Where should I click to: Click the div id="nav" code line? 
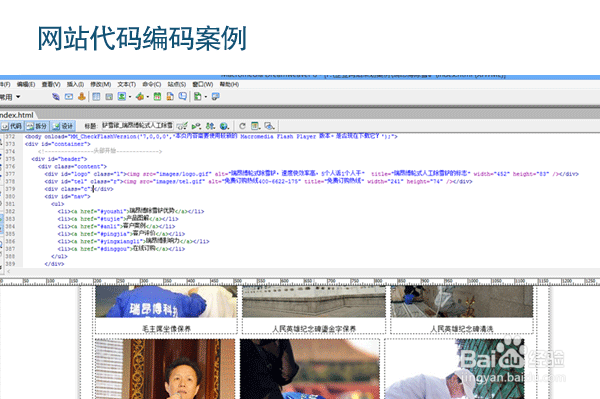click(67, 196)
